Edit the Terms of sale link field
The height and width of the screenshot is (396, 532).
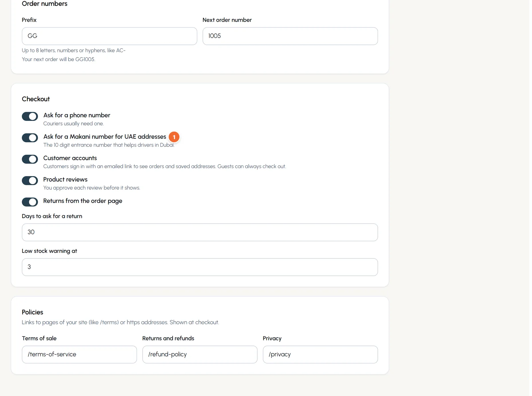[79, 354]
